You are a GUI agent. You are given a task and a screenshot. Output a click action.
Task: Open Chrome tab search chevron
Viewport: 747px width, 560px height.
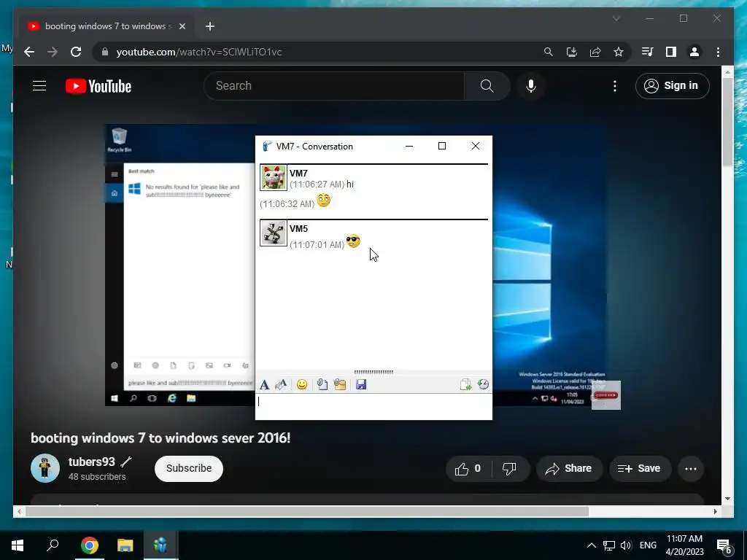(x=616, y=18)
